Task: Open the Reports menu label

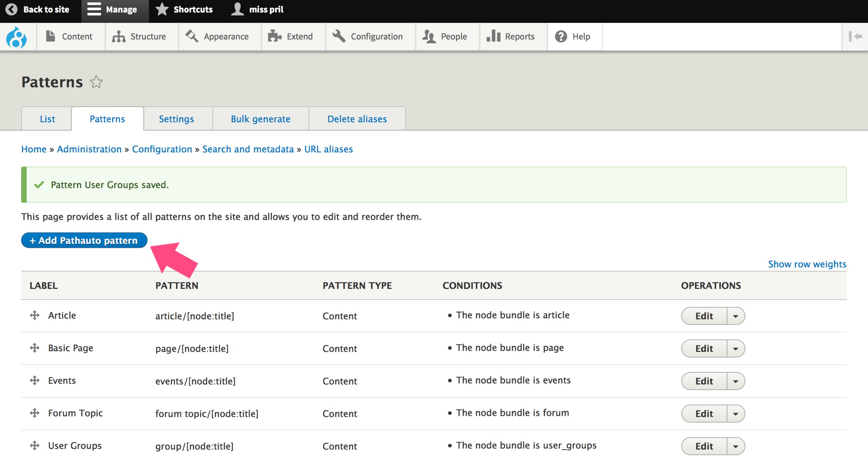Action: tap(519, 36)
